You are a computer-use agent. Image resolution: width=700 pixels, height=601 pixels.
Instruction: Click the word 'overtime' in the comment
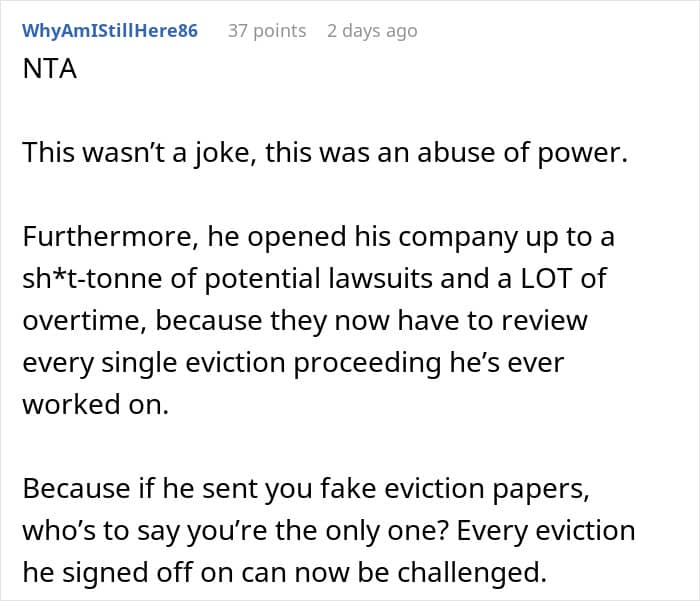(x=82, y=320)
